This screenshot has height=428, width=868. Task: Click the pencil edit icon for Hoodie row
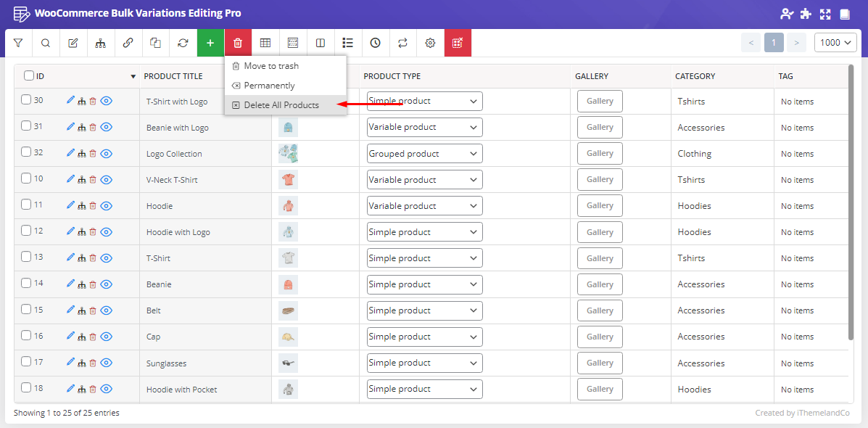(x=70, y=205)
